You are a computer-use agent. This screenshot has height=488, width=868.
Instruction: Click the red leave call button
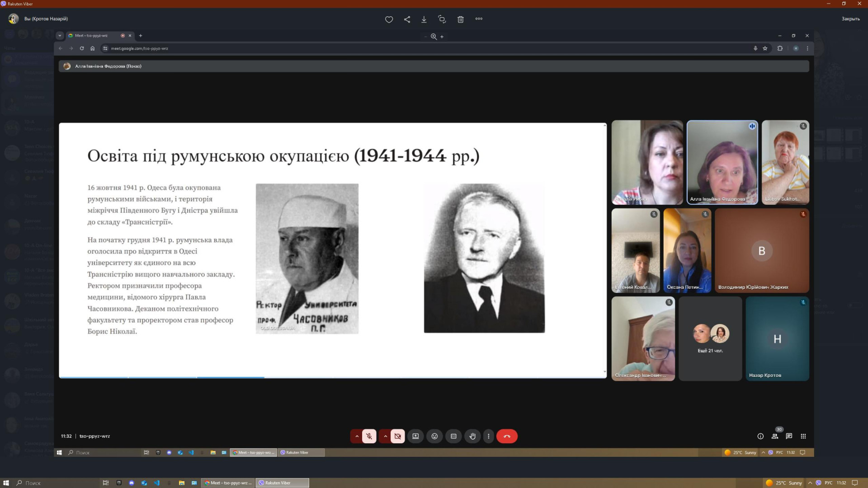[x=507, y=436]
